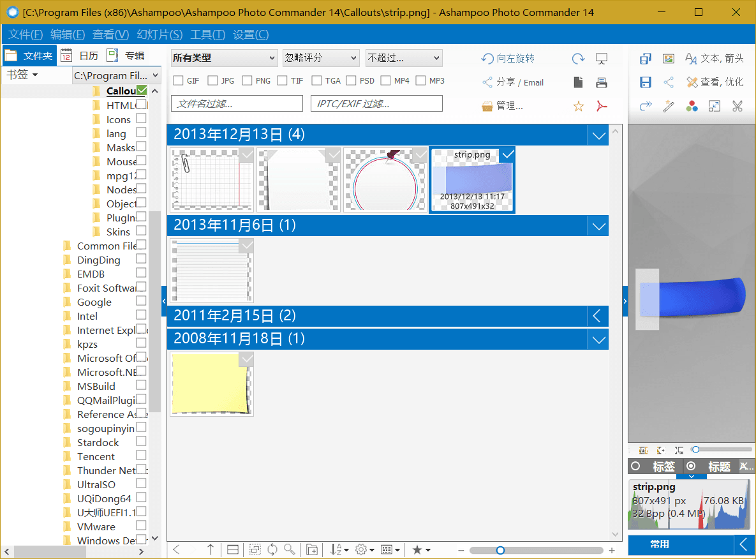Click the magnifier search icon in bottom toolbar
This screenshot has height=559, width=756.
point(290,549)
